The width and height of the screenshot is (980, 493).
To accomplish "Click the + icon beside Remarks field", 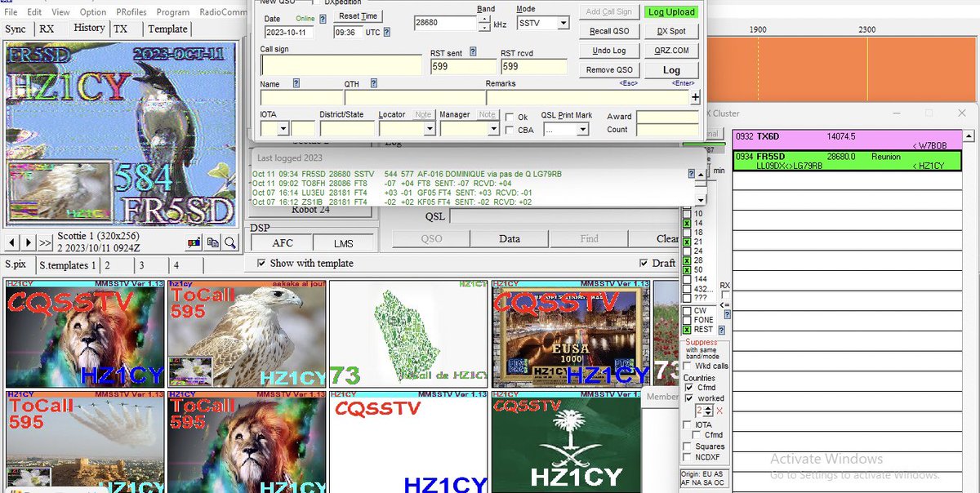I will 695,98.
